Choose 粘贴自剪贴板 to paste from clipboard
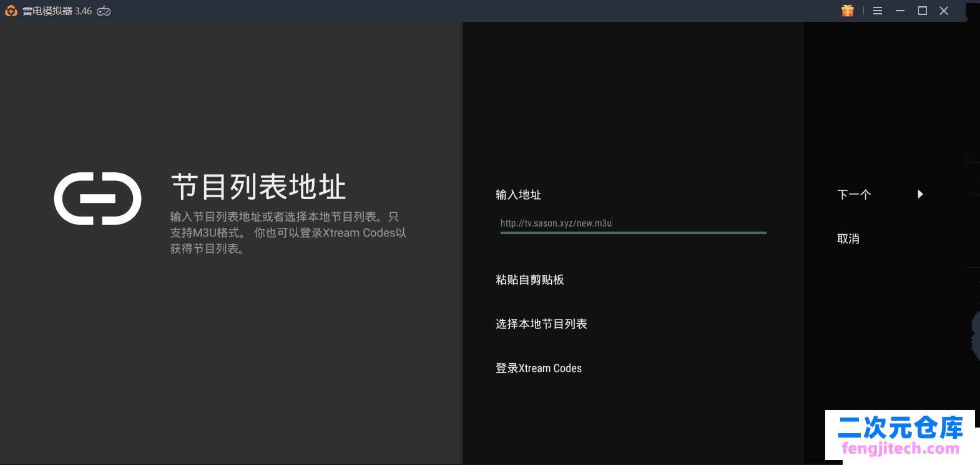The width and height of the screenshot is (980, 465). coord(530,280)
